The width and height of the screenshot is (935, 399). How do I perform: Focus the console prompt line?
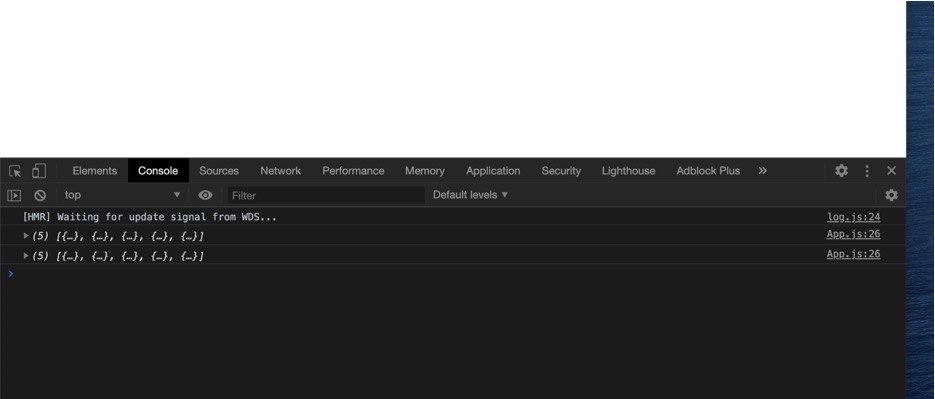point(453,274)
